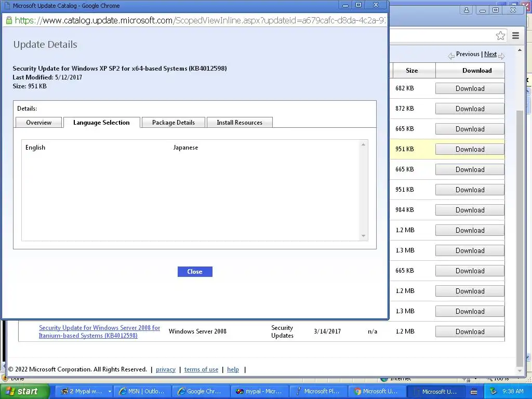The image size is (532, 399).
Task: Open the Package Details tab
Action: point(174,123)
